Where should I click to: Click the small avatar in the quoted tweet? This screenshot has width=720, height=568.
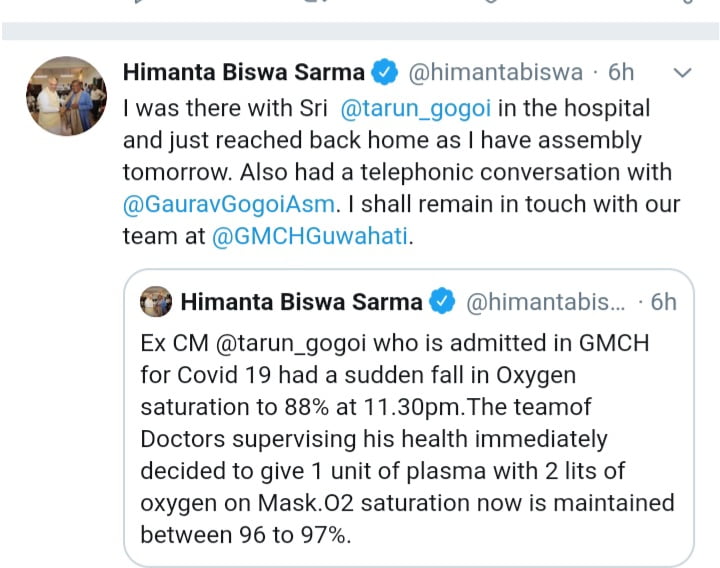156,301
